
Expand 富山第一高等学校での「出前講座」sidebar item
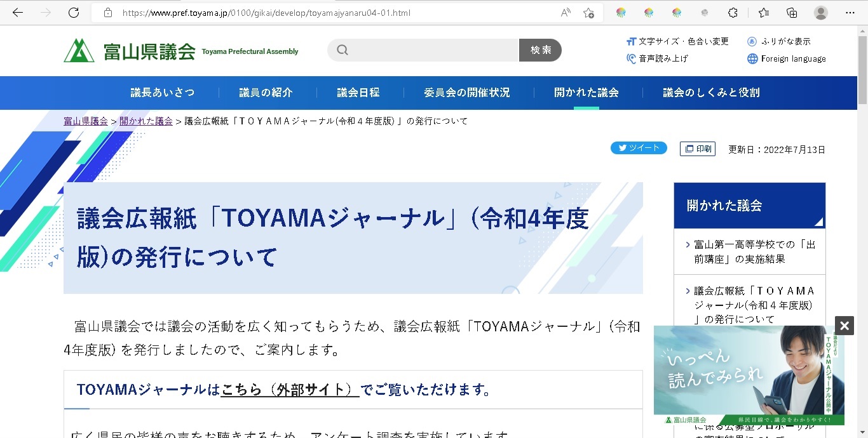click(754, 251)
